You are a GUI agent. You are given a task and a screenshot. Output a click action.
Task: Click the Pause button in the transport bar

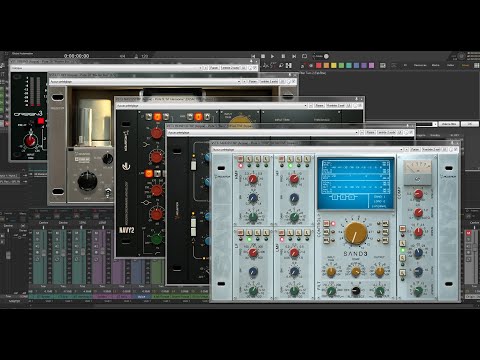pos(283,56)
